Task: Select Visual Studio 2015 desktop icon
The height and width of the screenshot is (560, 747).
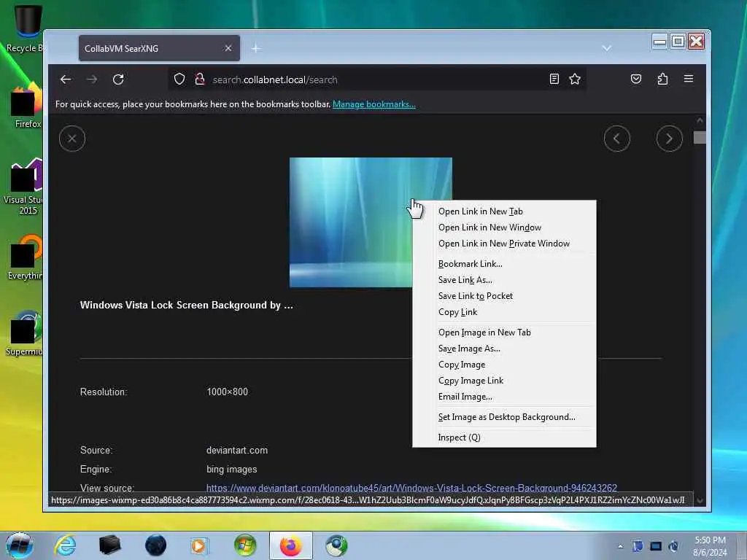Action: 25,187
